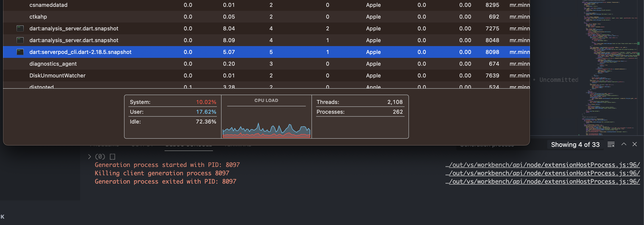Toggle the filter-lines icon beside Showing 4 of 33
The image size is (644, 225).
click(611, 144)
